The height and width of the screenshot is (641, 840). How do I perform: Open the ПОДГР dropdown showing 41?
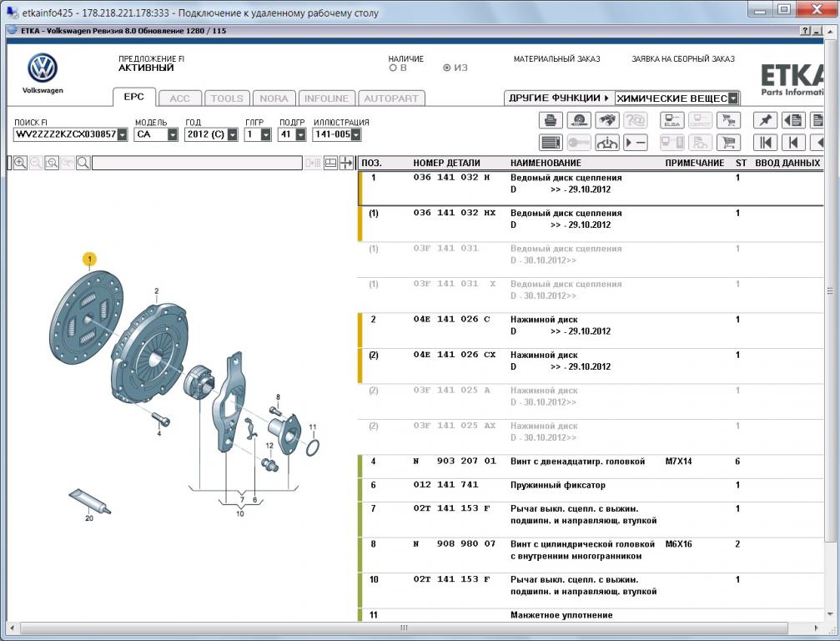pos(300,134)
